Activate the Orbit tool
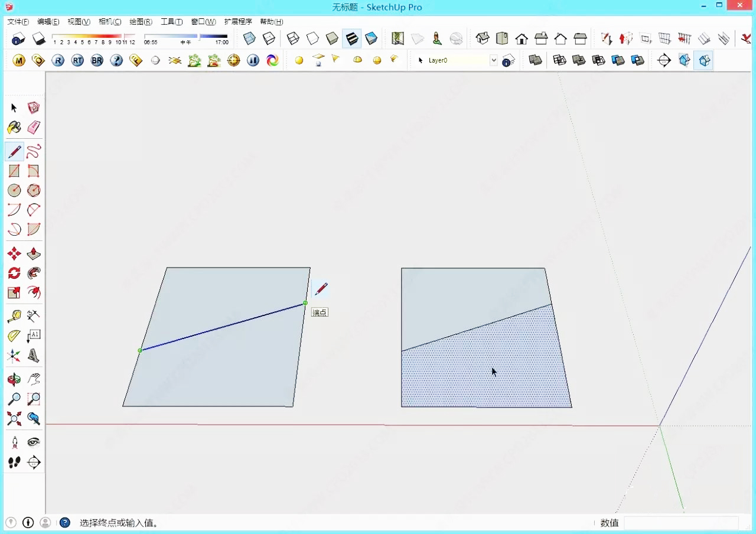756x534 pixels. pyautogui.click(x=14, y=380)
